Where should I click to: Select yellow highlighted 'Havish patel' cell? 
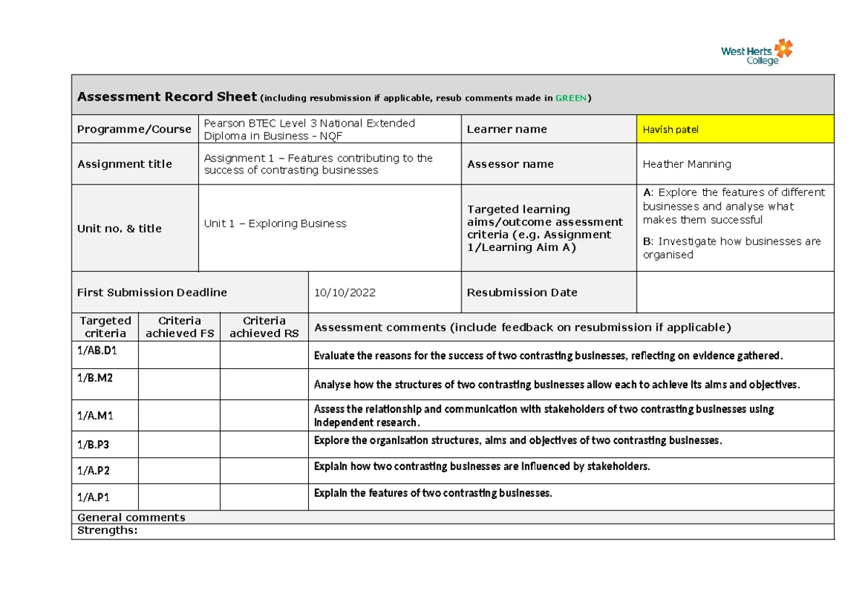tap(735, 129)
